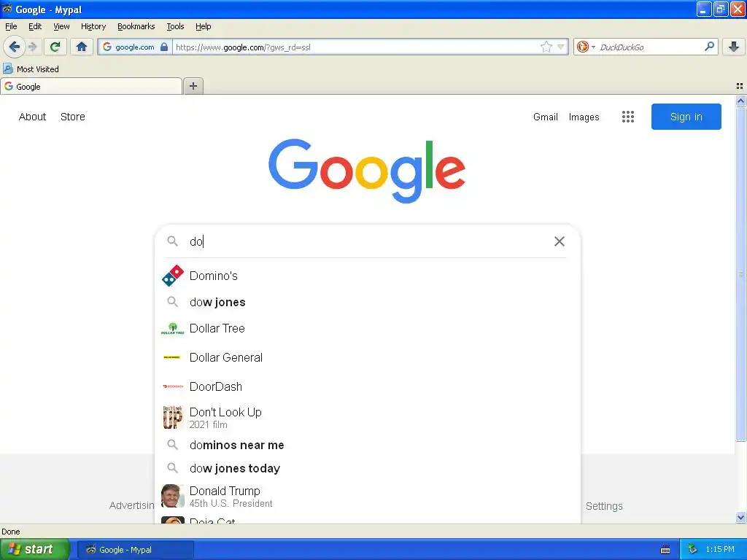Choose the "Domino's" suggestion text

point(214,276)
